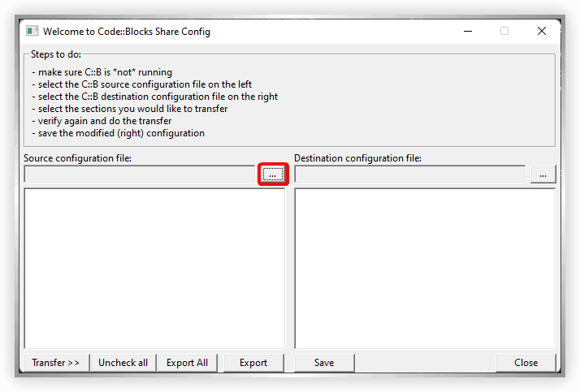Click the 'Destination configuration file:' label
The width and height of the screenshot is (580, 392).
[x=357, y=158]
